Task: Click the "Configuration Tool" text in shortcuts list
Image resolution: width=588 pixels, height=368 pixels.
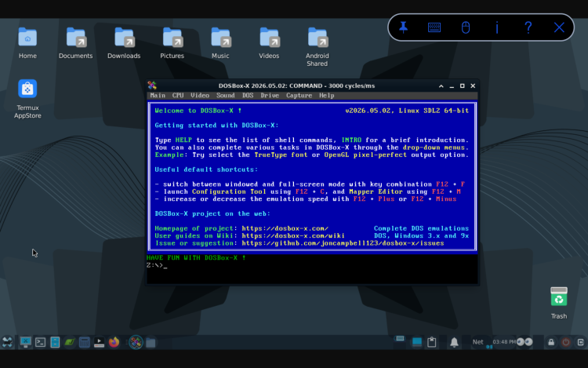Action: tap(229, 191)
